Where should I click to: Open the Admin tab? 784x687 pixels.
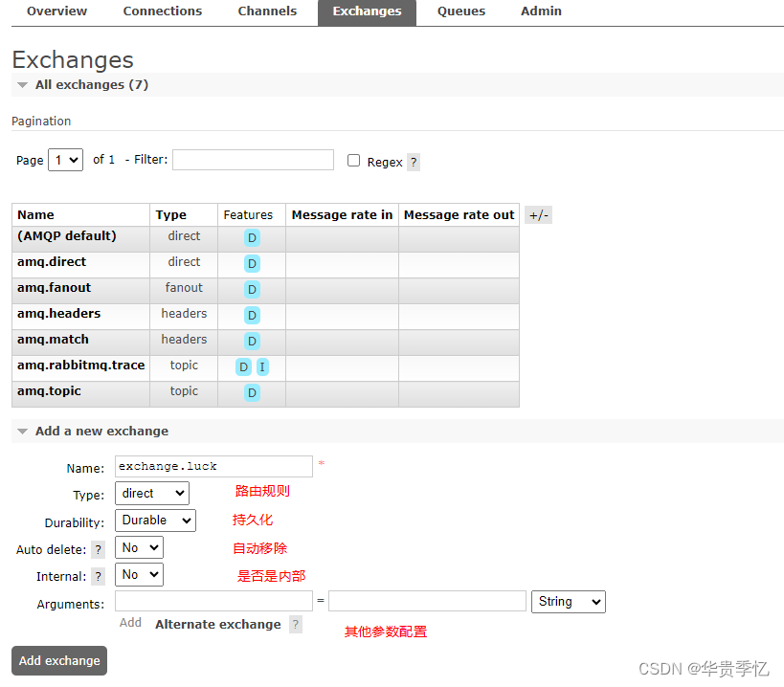(541, 11)
